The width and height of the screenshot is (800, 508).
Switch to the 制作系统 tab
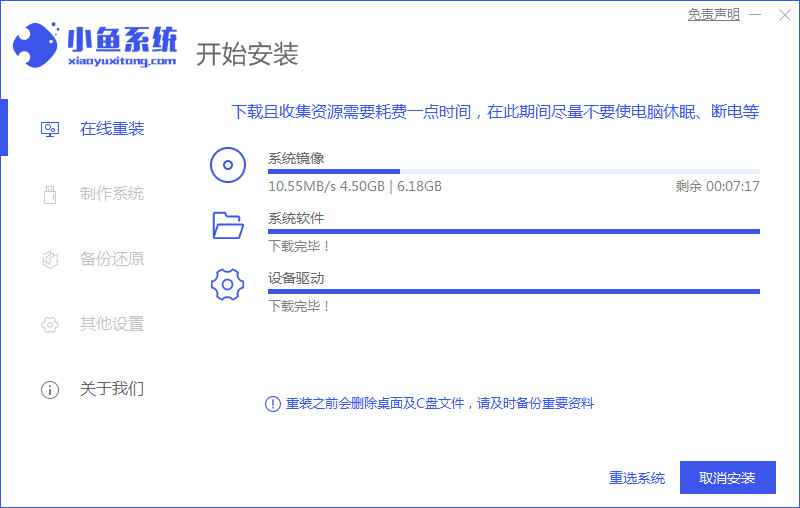pos(111,194)
